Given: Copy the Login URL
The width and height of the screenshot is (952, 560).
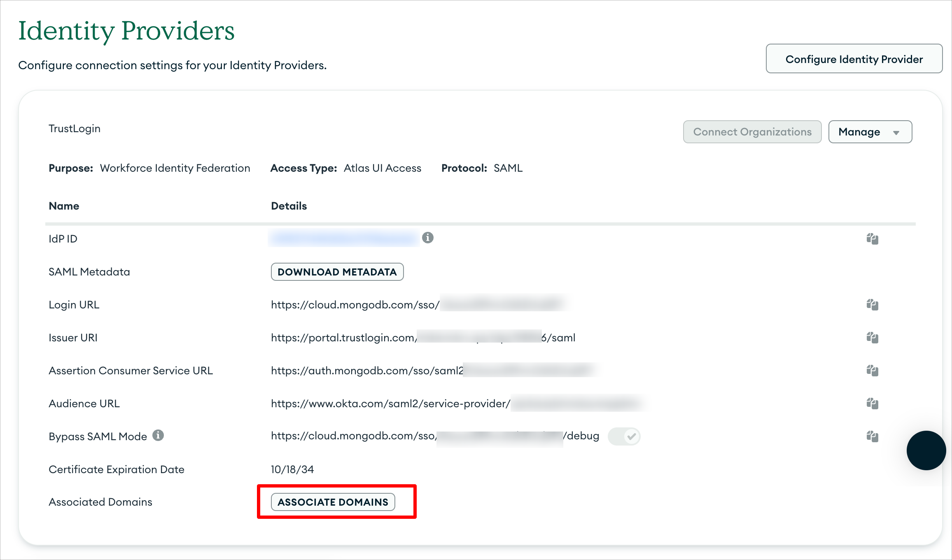Looking at the screenshot, I should [872, 305].
